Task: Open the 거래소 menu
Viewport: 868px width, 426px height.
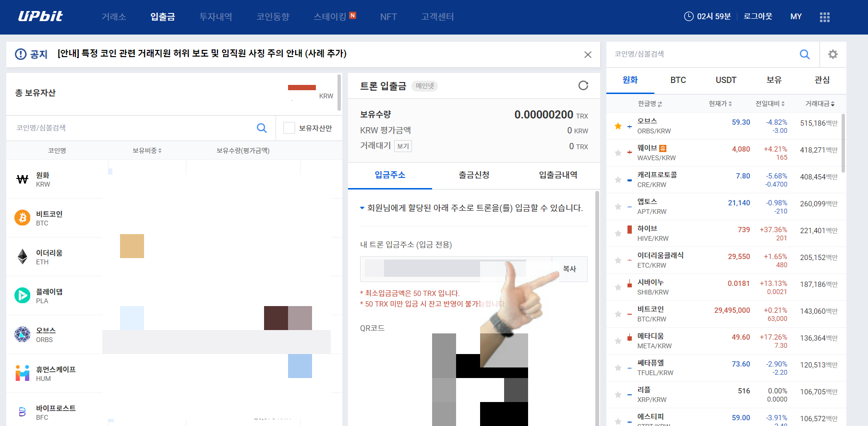Action: (x=114, y=17)
